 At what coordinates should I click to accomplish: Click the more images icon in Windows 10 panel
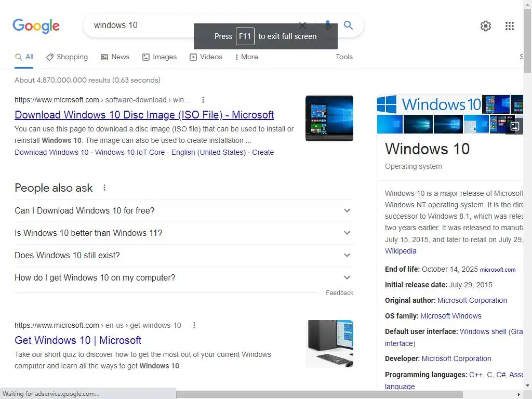click(x=515, y=126)
